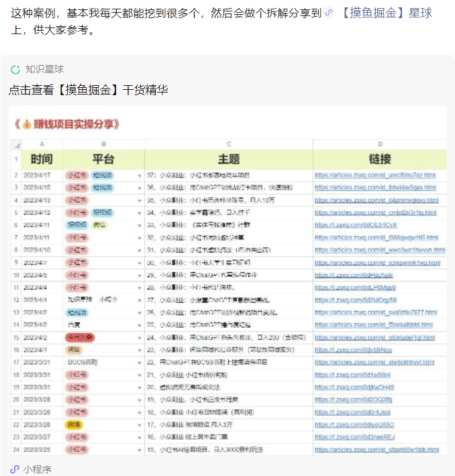Expand platform dropdown in the 2023/4/7 row
The image size is (455, 476).
coord(140,263)
